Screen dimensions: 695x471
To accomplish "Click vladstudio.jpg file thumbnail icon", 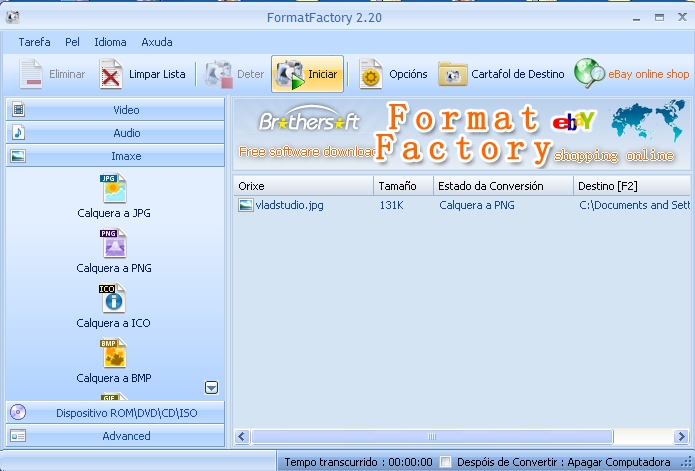I will (x=246, y=205).
